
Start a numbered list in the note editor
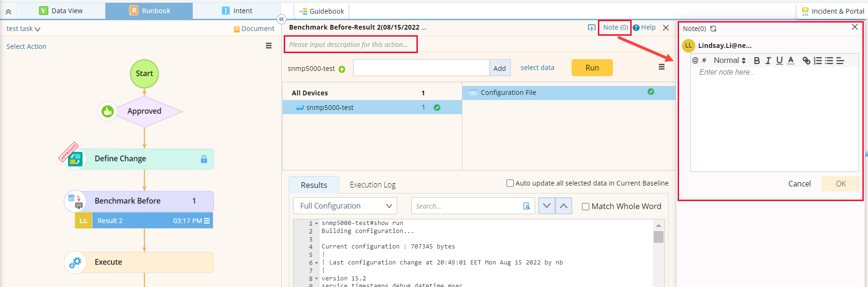(818, 61)
